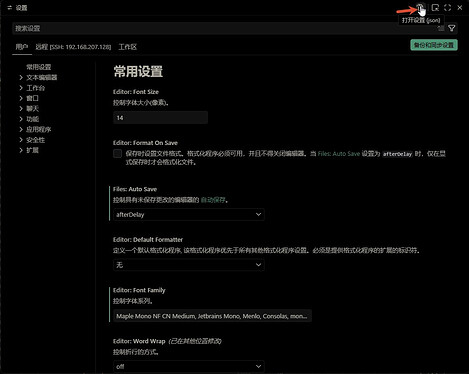Follow the Files: Auto Save link
469x374 pixels.
(339, 154)
